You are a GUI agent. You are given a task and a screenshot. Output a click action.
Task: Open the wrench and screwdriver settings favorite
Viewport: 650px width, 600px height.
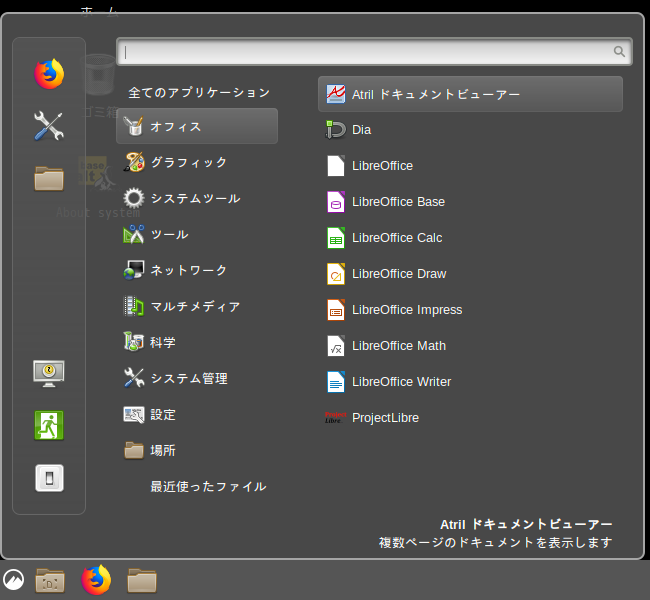[49, 126]
